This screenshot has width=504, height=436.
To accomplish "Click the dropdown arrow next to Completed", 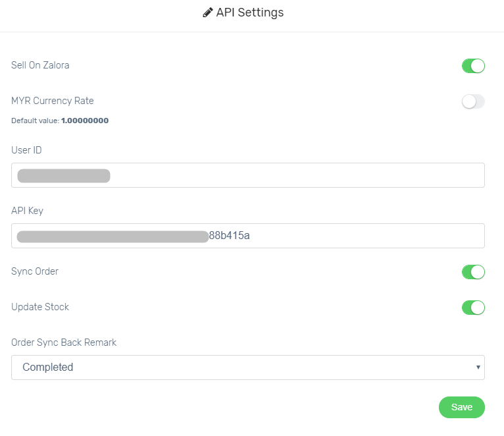I will coord(478,367).
